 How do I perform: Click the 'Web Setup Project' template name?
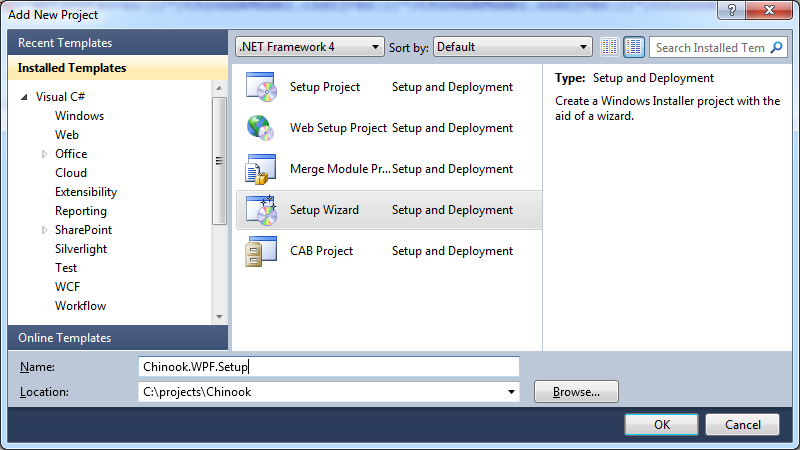click(x=338, y=128)
